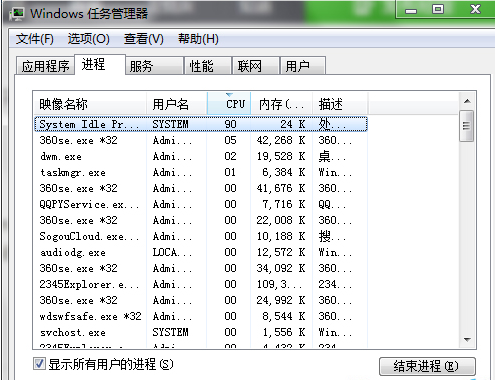Sort by 描述 column header
The image size is (495, 380).
point(340,104)
